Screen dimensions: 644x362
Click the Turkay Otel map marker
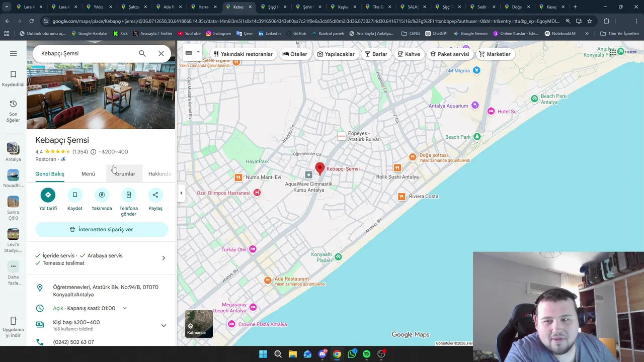coord(253,249)
